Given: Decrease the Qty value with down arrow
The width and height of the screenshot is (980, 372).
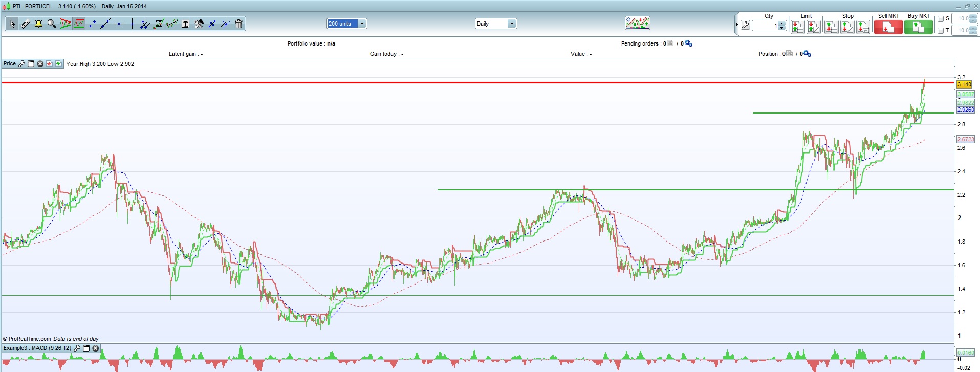Looking at the screenshot, I should pyautogui.click(x=781, y=28).
